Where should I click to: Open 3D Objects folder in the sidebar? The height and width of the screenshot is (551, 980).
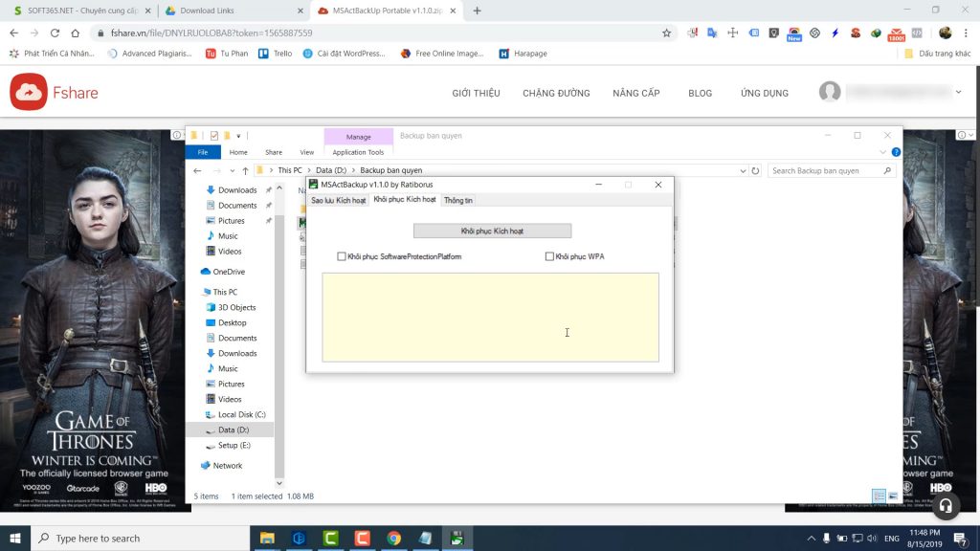point(236,307)
